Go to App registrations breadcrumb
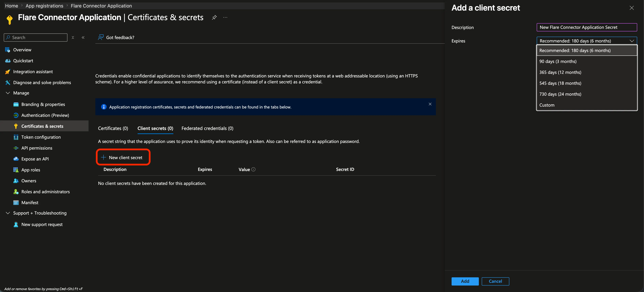Image resolution: width=644 pixels, height=292 pixels. point(44,6)
